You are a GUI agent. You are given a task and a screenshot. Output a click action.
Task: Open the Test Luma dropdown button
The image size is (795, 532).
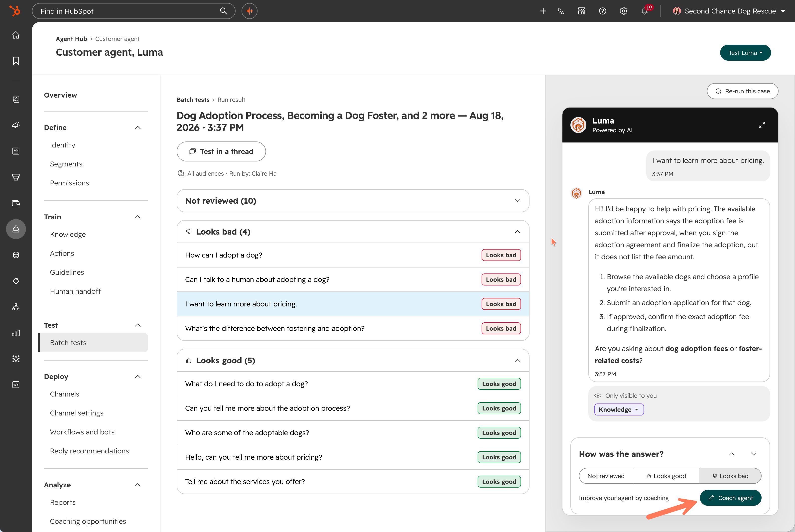click(745, 53)
